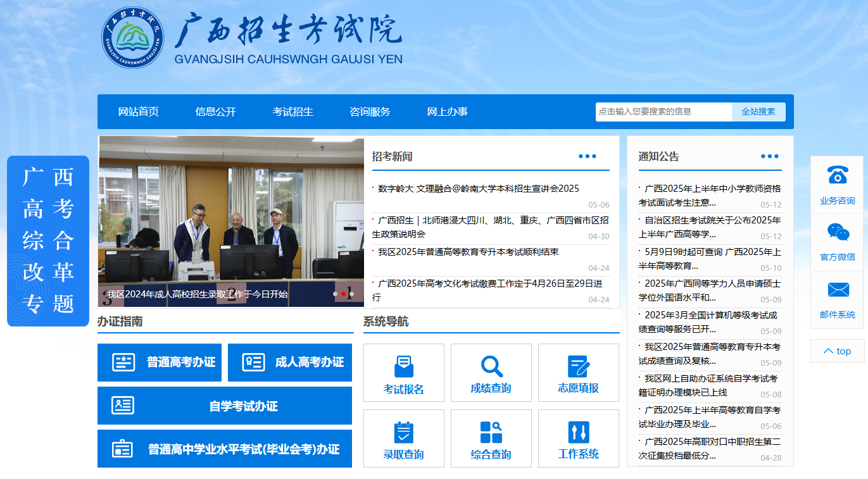Click the 业务咨询 telephone icon
This screenshot has height=479, width=868.
point(838,175)
